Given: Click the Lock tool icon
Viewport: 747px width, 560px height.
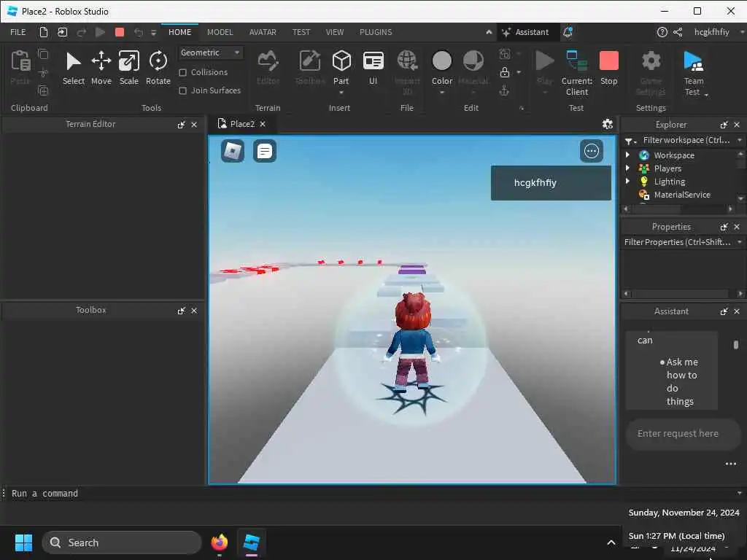Looking at the screenshot, I should coord(505,72).
